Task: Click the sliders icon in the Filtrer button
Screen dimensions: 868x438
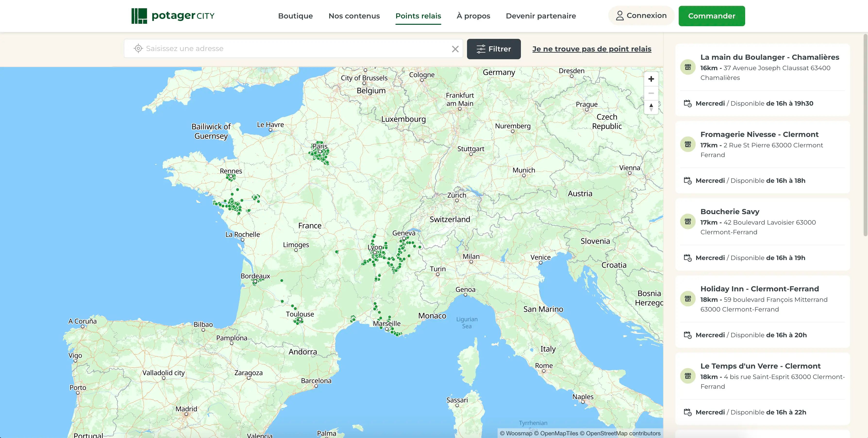Action: pos(481,49)
